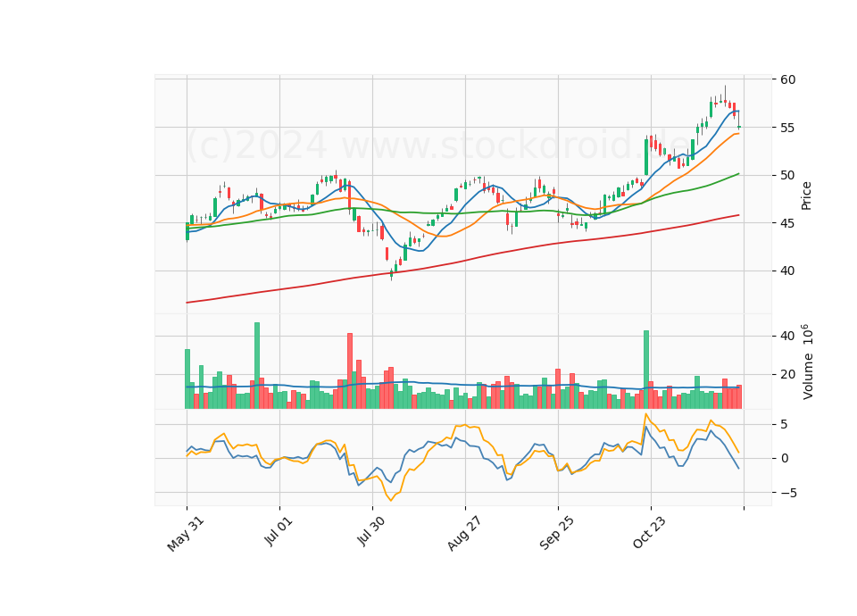Click the Volume axis title

pos(807,362)
